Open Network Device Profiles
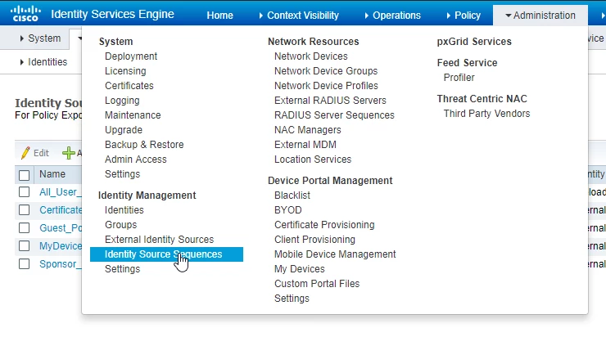 (x=326, y=86)
